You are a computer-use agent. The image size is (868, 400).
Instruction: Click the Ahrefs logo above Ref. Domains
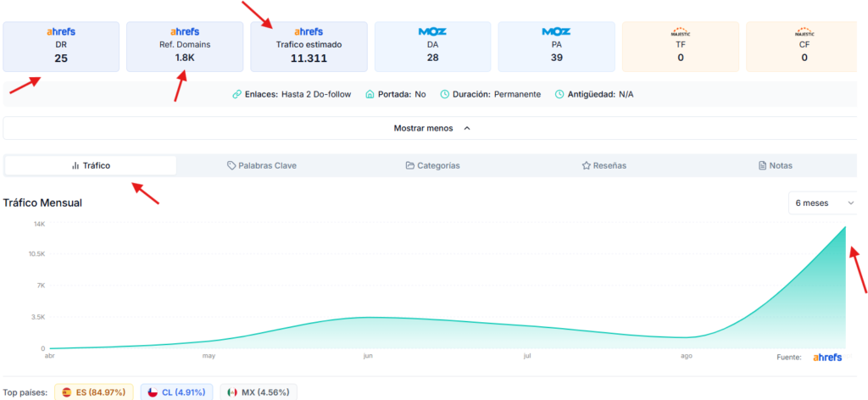point(185,32)
